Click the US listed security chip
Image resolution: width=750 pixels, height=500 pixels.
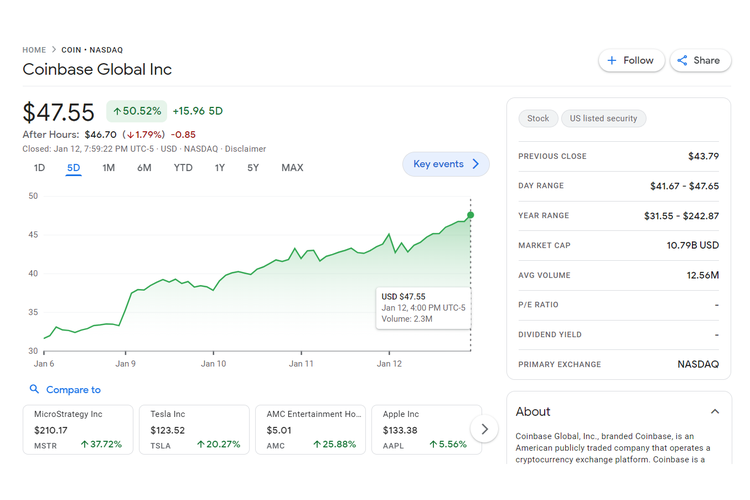click(x=603, y=118)
